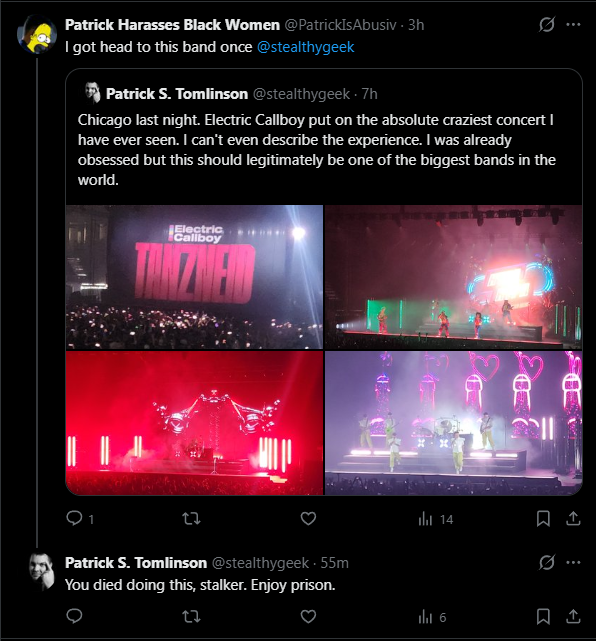Image resolution: width=596 pixels, height=641 pixels.
Task: Click the Grok icon on the prison reply
Action: (547, 563)
